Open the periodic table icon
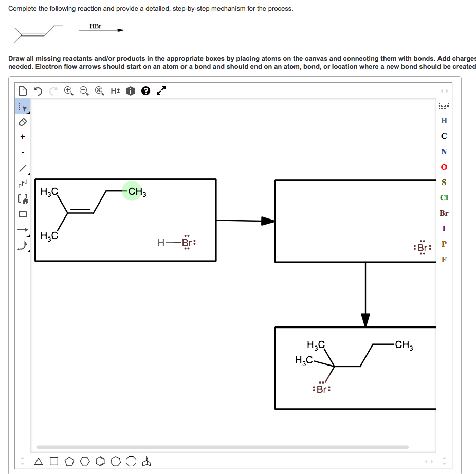 [444, 106]
